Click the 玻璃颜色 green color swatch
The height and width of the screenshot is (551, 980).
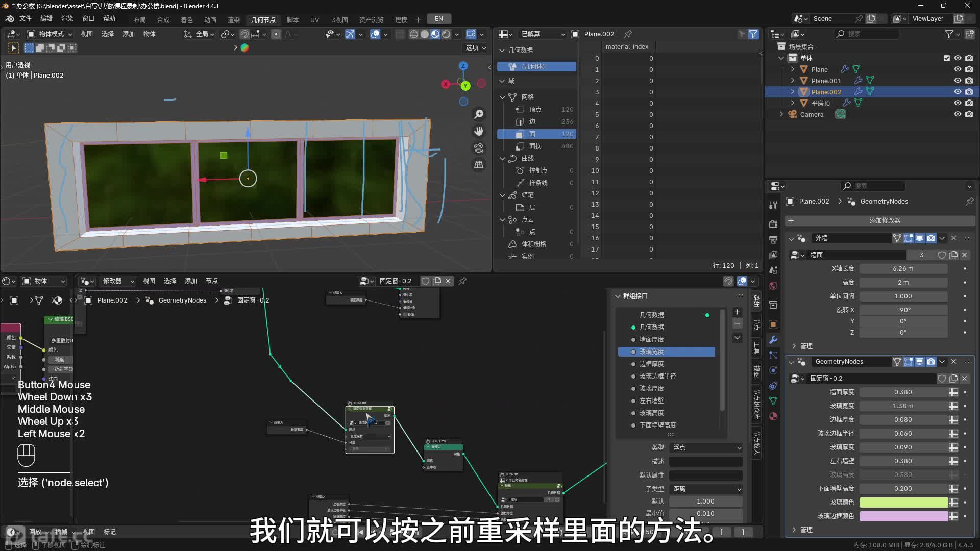tap(903, 503)
